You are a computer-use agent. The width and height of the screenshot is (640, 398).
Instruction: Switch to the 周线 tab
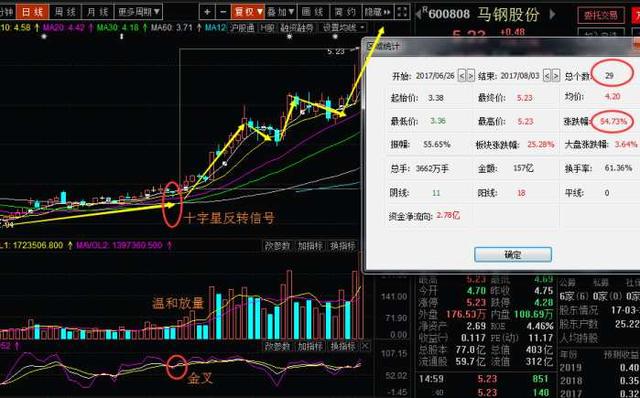click(65, 12)
